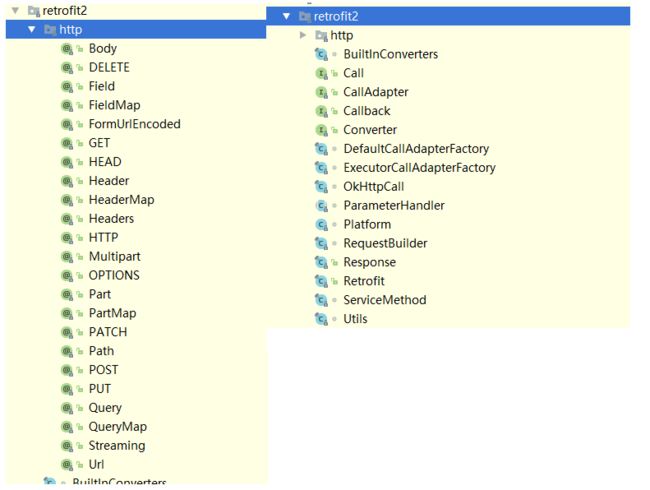Click the annotation icon beside PATCH

67,332
